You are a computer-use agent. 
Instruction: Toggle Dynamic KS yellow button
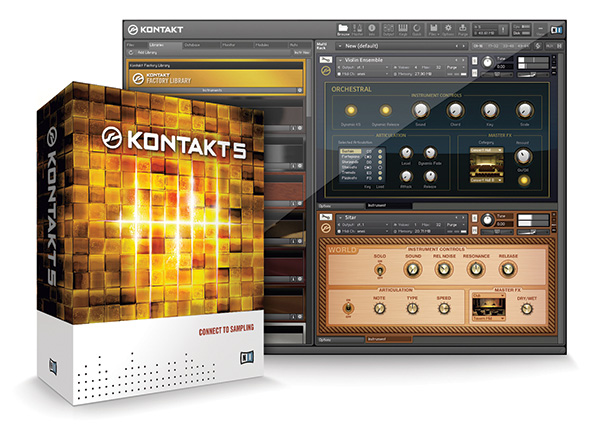pyautogui.click(x=351, y=110)
